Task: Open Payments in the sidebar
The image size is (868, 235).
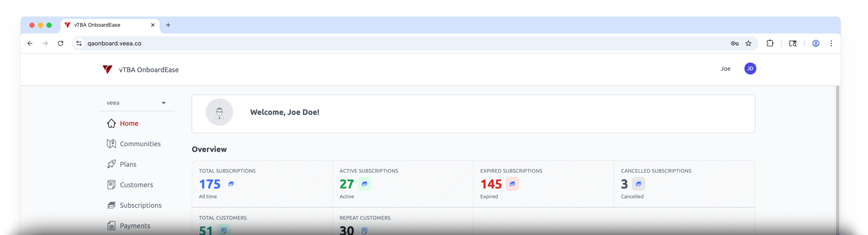Action: point(135,226)
